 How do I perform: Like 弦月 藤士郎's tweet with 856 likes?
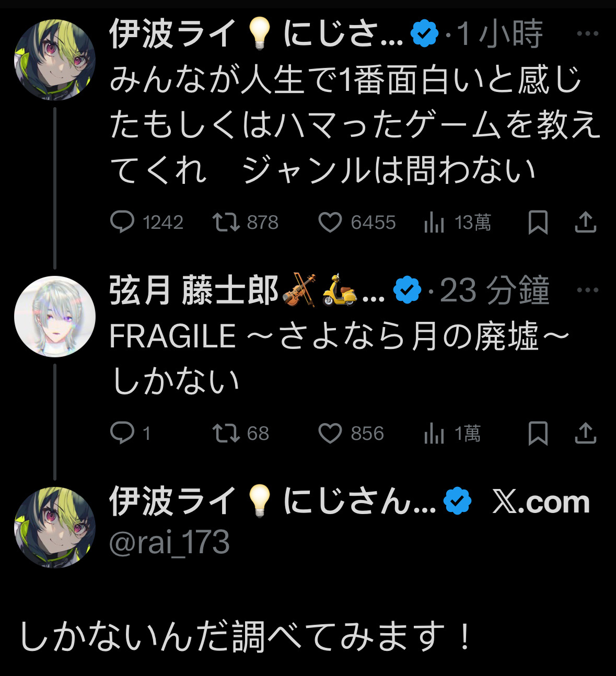click(330, 433)
